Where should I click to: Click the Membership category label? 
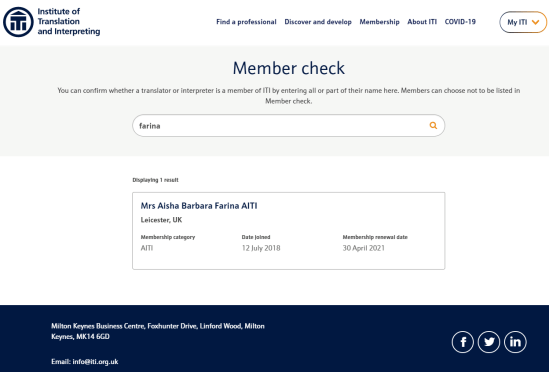point(168,237)
